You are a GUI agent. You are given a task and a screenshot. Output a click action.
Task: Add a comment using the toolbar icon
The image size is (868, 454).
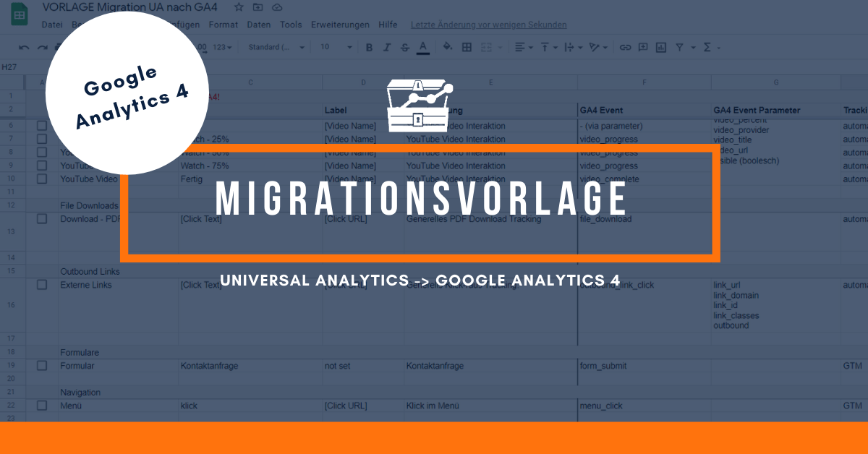(642, 48)
